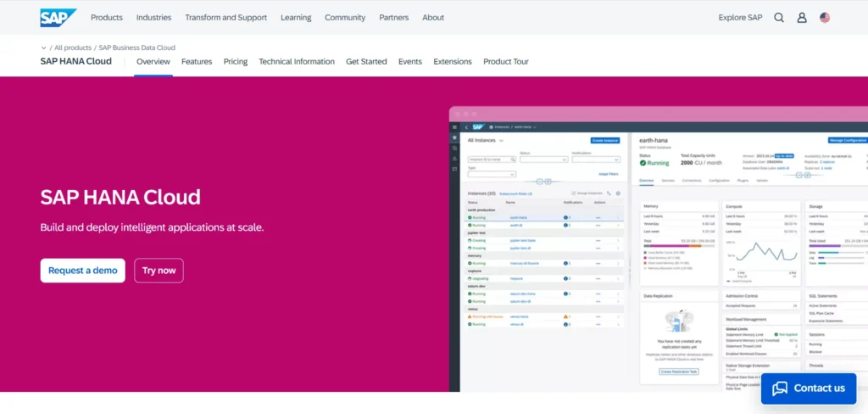Click the replication illustration in the Data Replication card
The width and height of the screenshot is (868, 414).
[679, 321]
